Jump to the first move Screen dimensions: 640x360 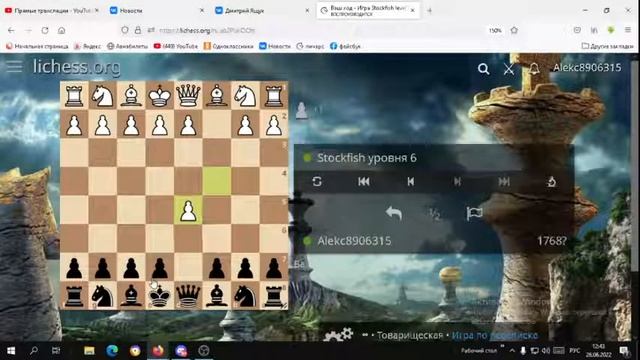pos(364,181)
